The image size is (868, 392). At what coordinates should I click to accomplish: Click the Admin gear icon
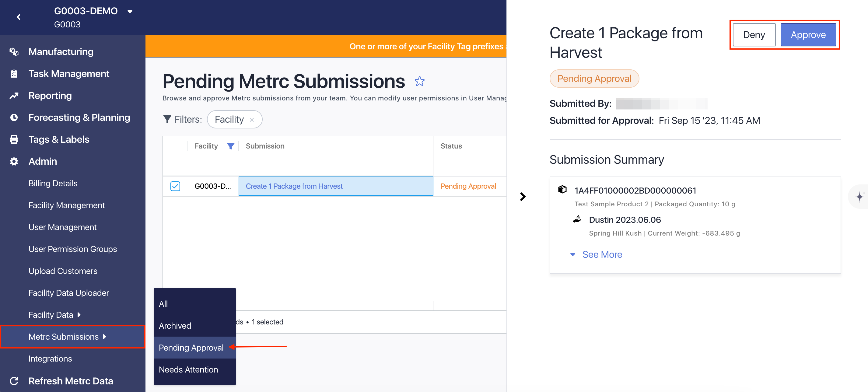pos(14,161)
